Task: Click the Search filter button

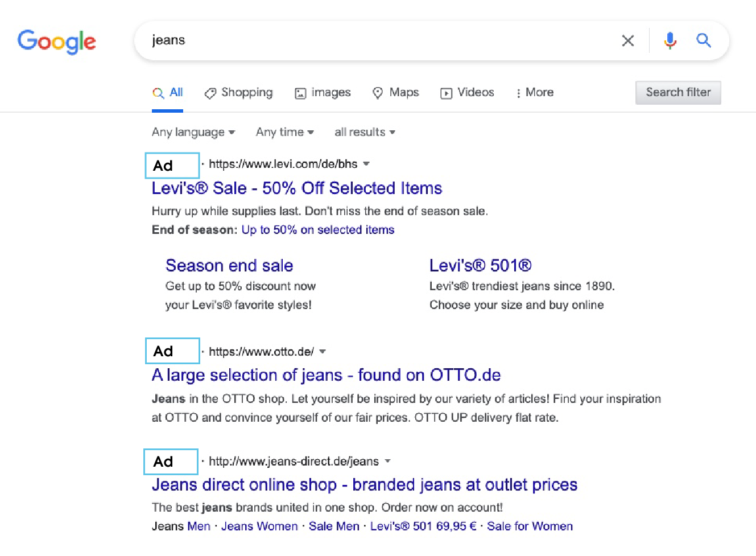Action: (678, 92)
